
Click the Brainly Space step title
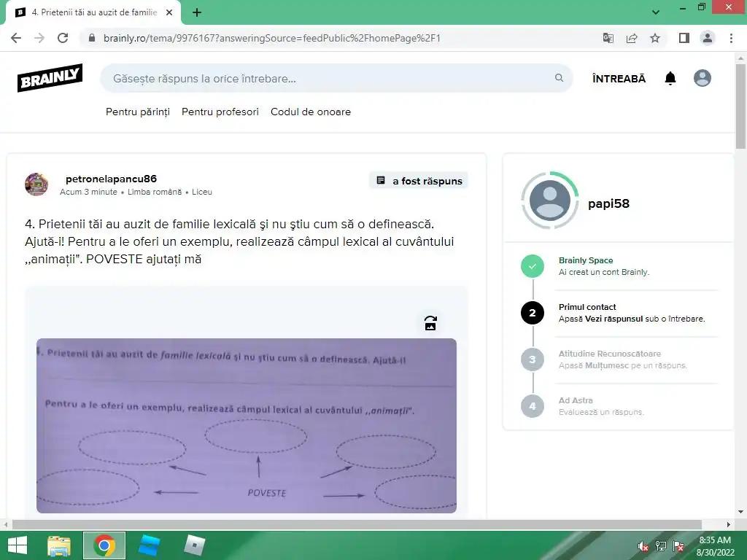(586, 260)
